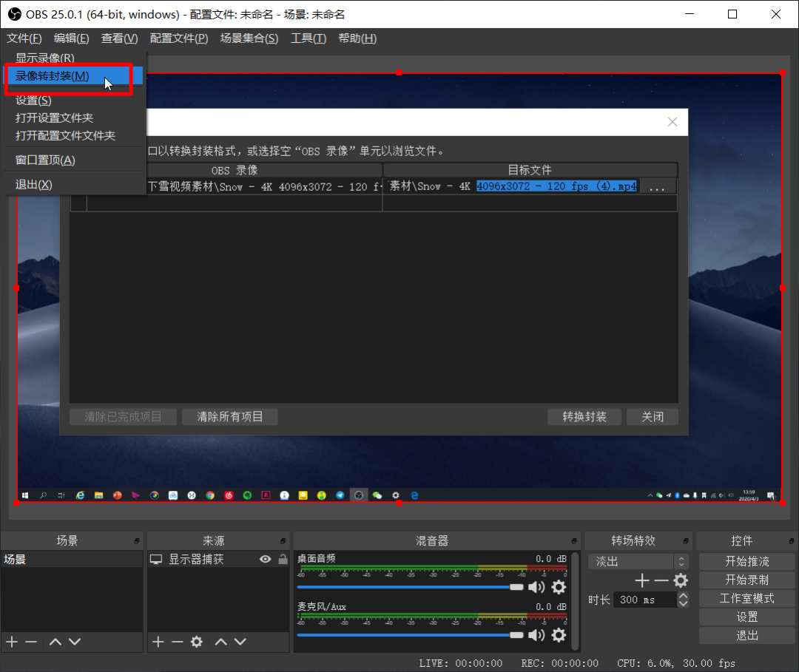799x672 pixels.
Task: Move the scene up in Scenes panel
Action: [x=55, y=642]
